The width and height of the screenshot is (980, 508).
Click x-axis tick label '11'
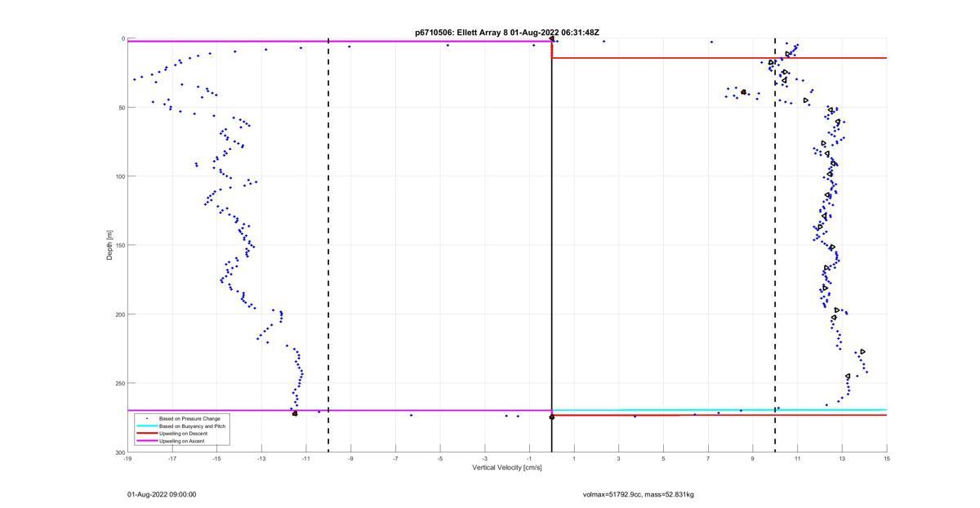[x=797, y=457]
